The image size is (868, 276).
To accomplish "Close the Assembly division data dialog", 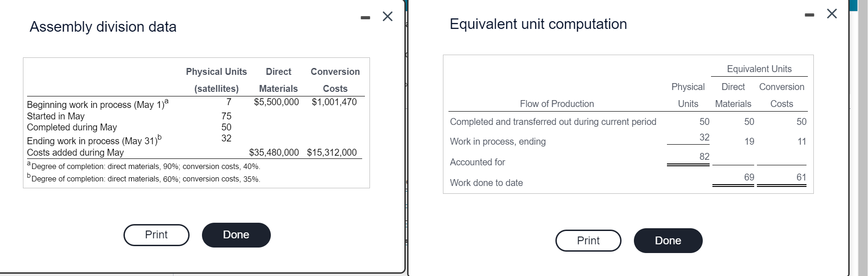I will click(x=387, y=17).
